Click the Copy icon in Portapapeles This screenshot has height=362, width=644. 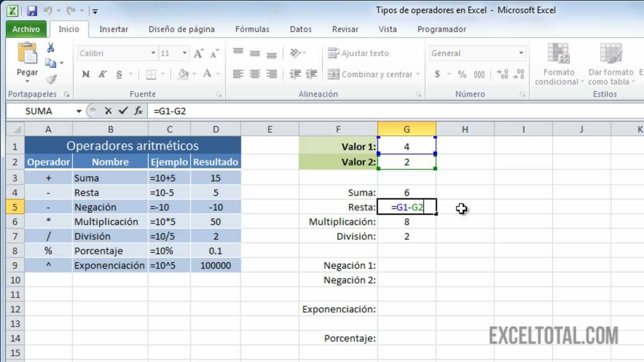(x=50, y=63)
